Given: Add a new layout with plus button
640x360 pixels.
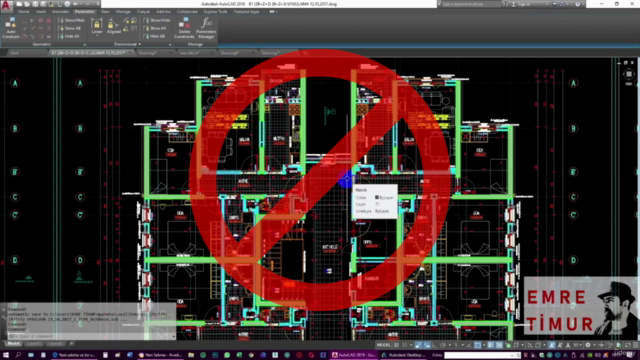Looking at the screenshot, I should point(71,344).
